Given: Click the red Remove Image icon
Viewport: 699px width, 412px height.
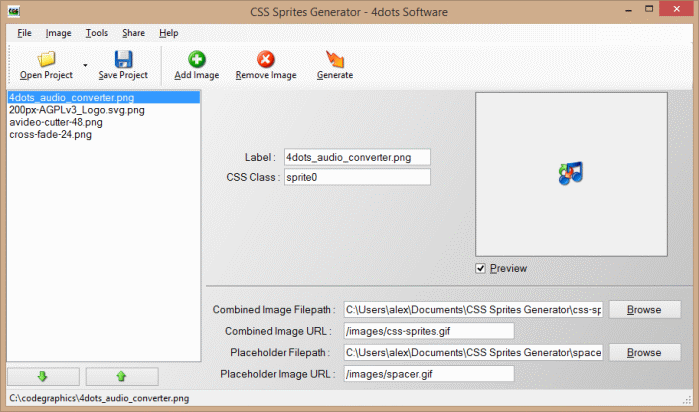Looking at the screenshot, I should [x=265, y=60].
